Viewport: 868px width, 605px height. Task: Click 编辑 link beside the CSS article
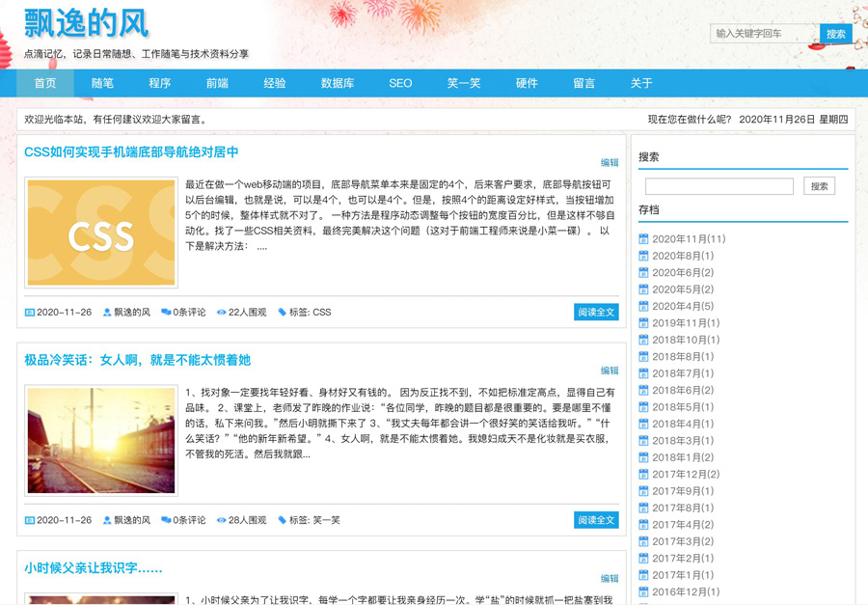pyautogui.click(x=610, y=163)
